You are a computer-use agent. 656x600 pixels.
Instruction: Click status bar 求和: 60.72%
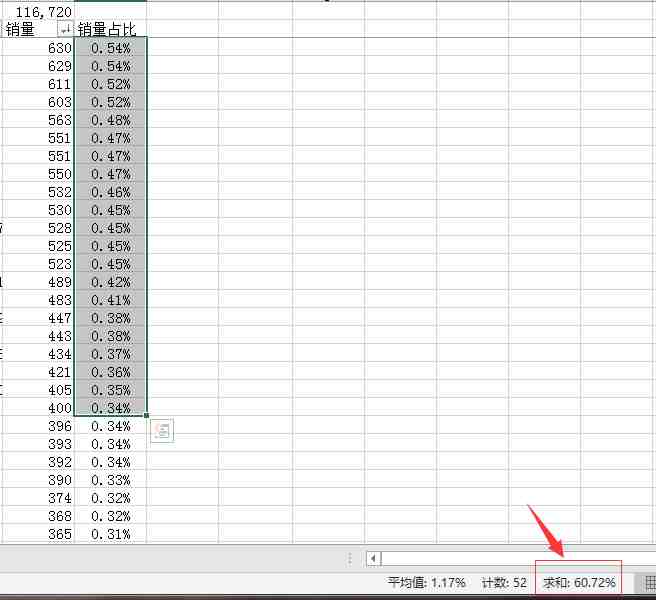tap(579, 582)
